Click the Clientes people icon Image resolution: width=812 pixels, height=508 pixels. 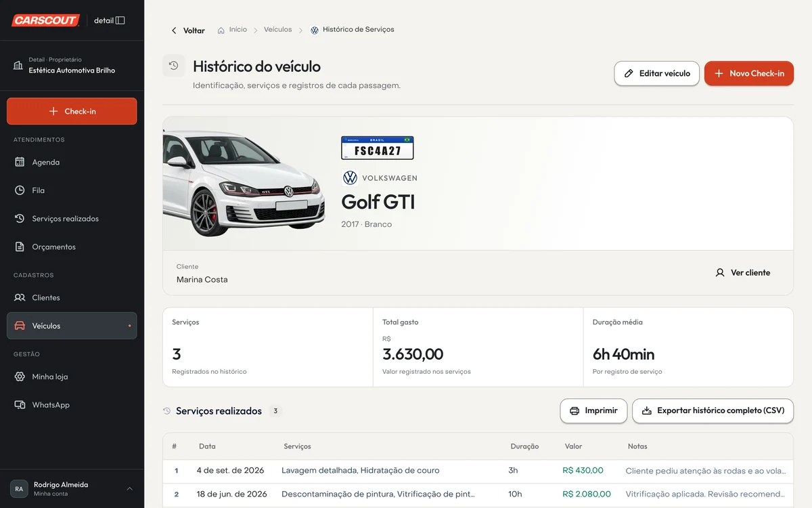(x=20, y=297)
